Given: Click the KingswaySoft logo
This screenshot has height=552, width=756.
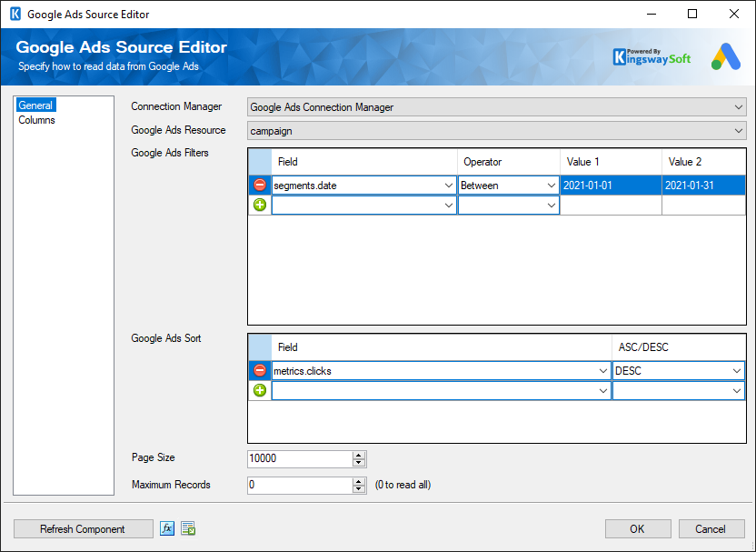Looking at the screenshot, I should 652,57.
